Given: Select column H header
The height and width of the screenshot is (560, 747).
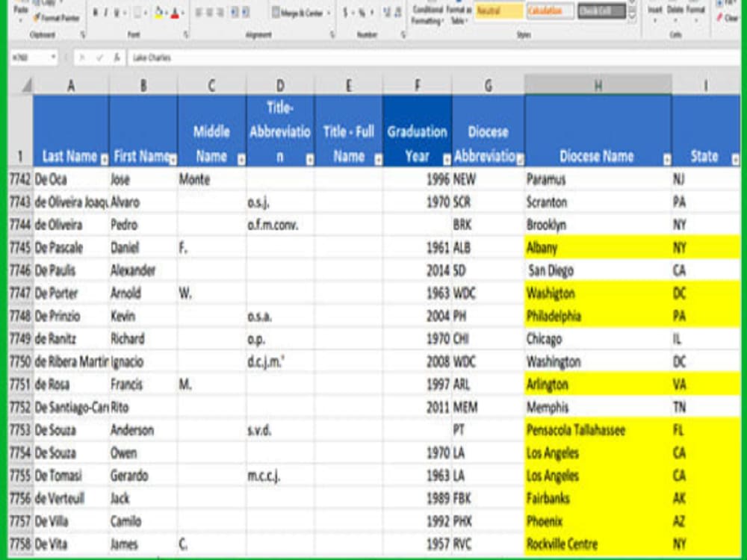Looking at the screenshot, I should tap(598, 85).
